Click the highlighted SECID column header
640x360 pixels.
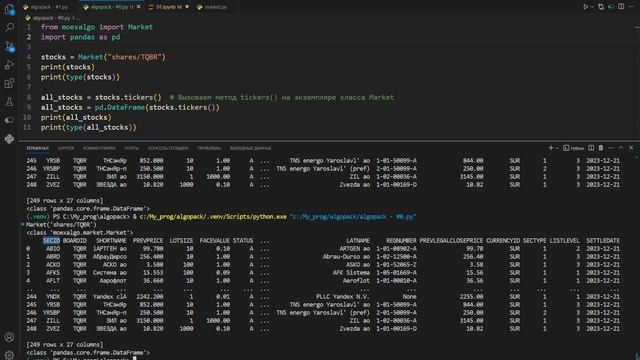[x=51, y=240]
